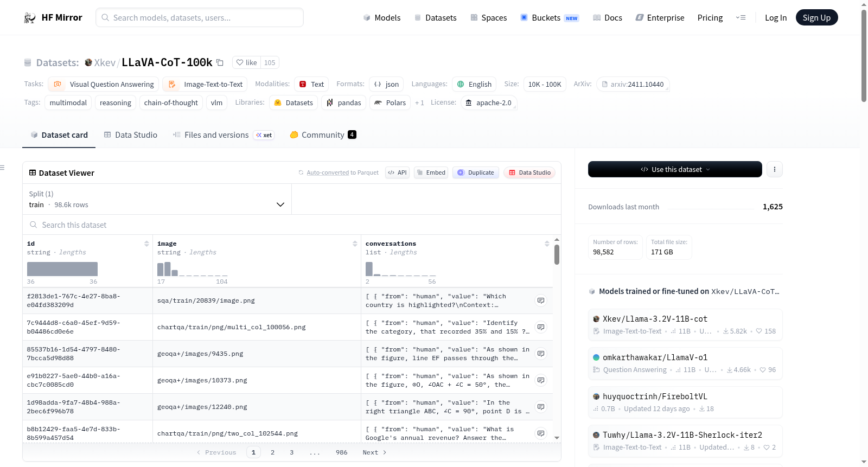Go to page 2 of the dataset
This screenshot has height=467, width=868.
coord(272,452)
